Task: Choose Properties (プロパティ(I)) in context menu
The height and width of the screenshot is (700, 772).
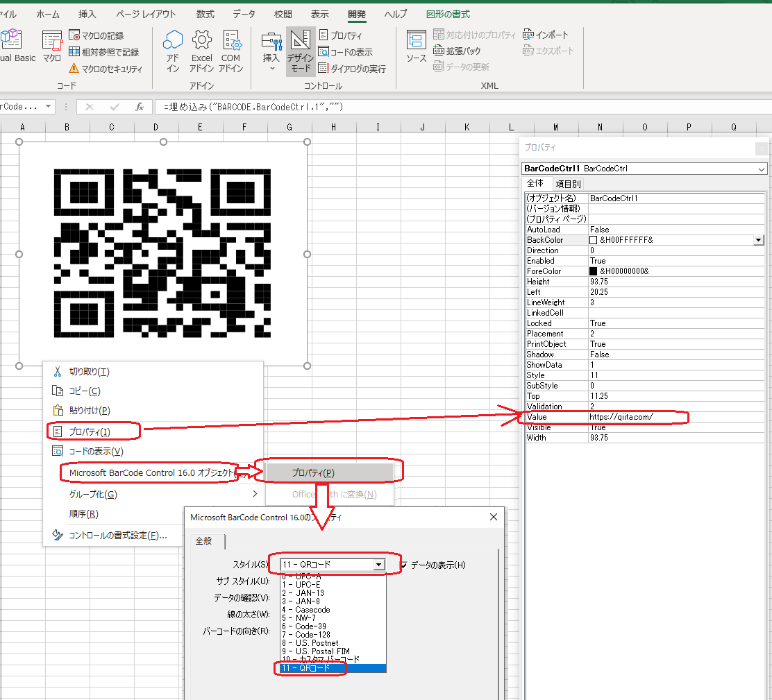Action: (153, 432)
